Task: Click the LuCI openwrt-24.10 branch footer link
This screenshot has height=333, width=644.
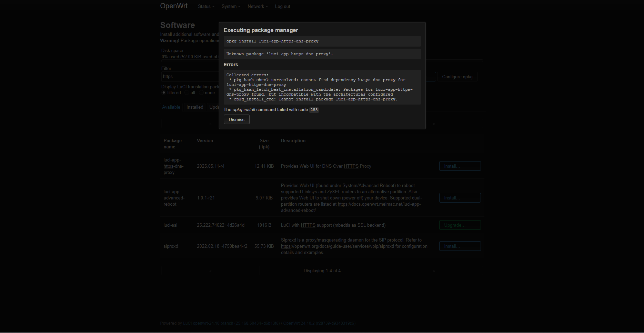Action: (x=231, y=323)
